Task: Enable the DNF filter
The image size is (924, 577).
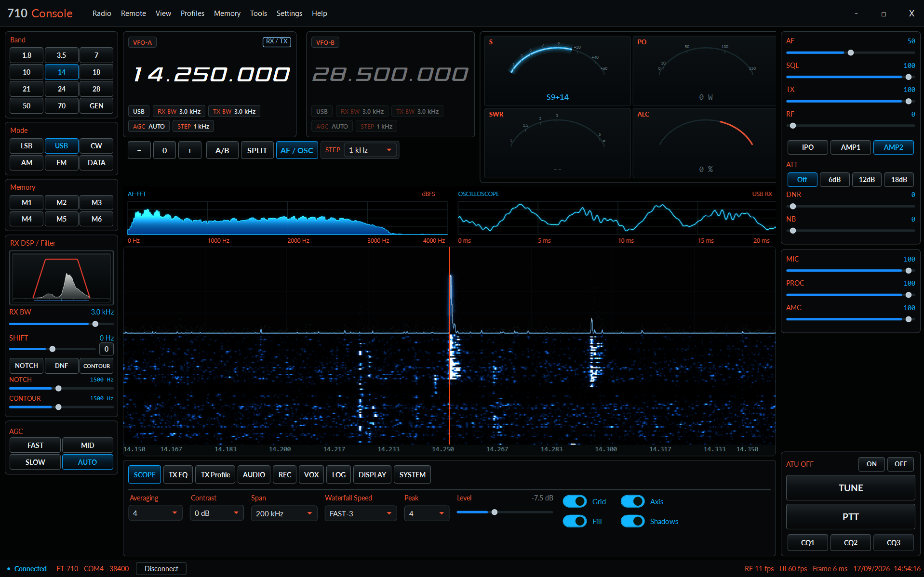Action: pyautogui.click(x=61, y=366)
